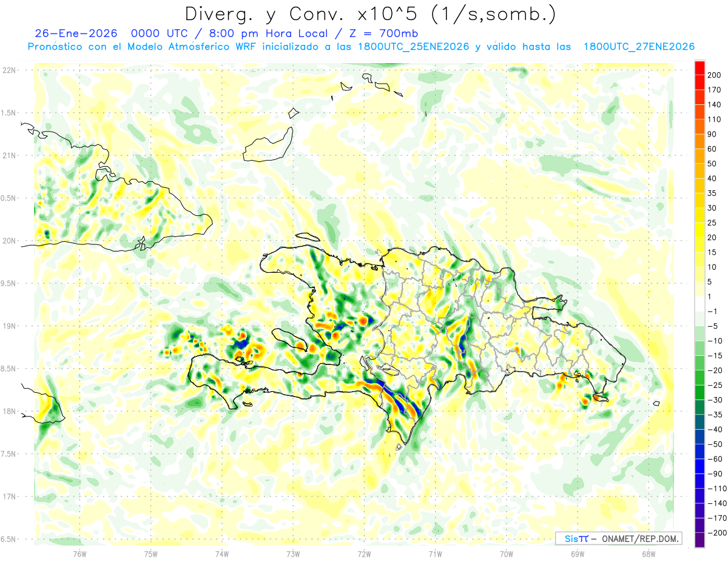Click the '9.5N' latitude label
The image size is (728, 562).
pyautogui.click(x=9, y=283)
